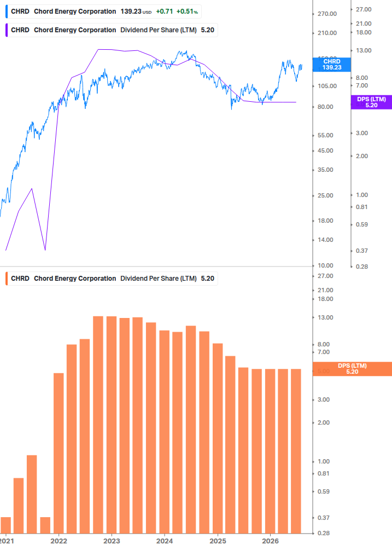Click the purple Dividend Per Share legend
The image size is (392, 550).
coord(112,30)
